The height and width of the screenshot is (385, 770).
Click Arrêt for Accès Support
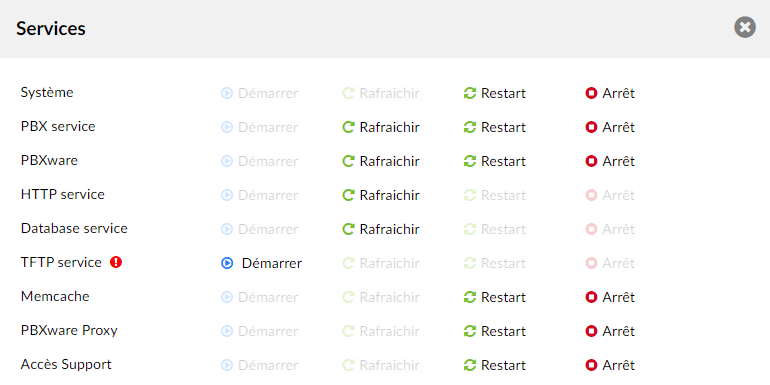point(610,365)
